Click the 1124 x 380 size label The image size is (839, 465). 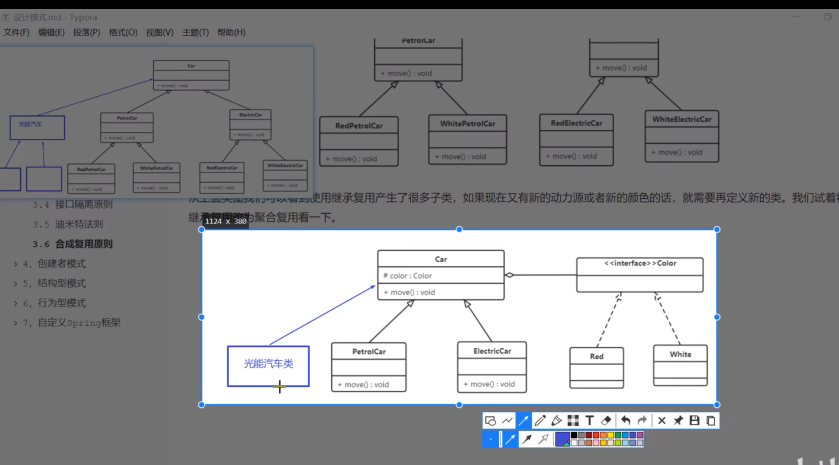[226, 222]
